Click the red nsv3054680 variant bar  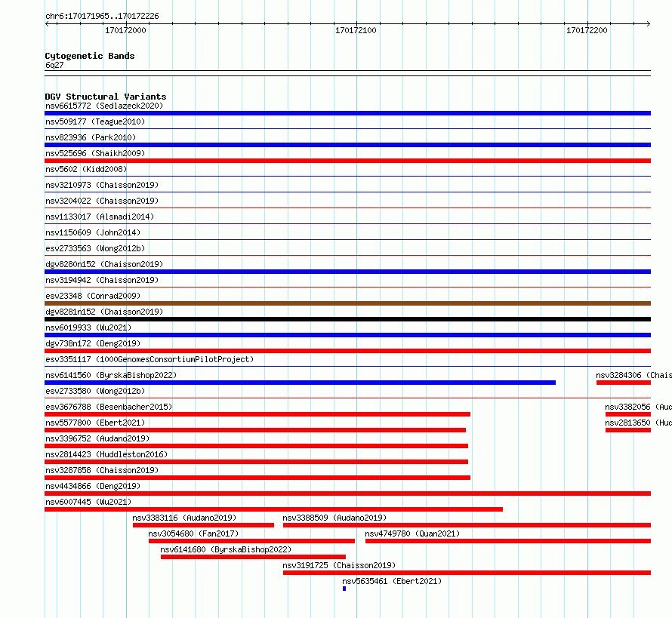pos(251,541)
